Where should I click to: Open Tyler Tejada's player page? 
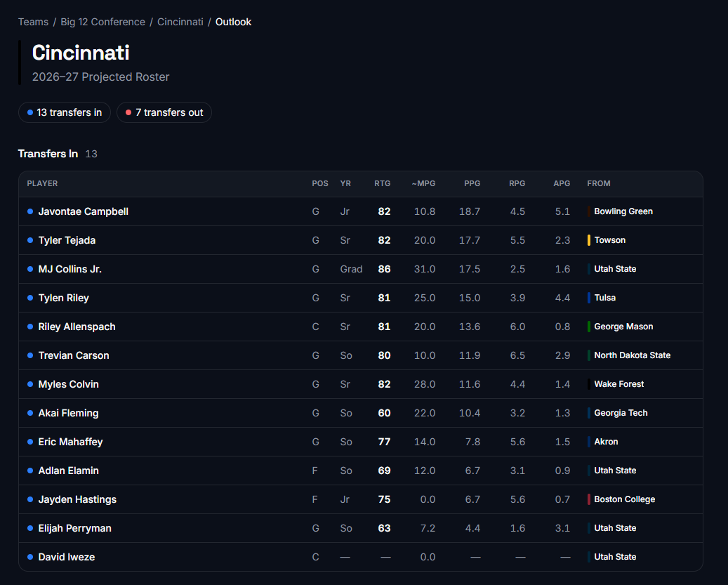coord(67,240)
